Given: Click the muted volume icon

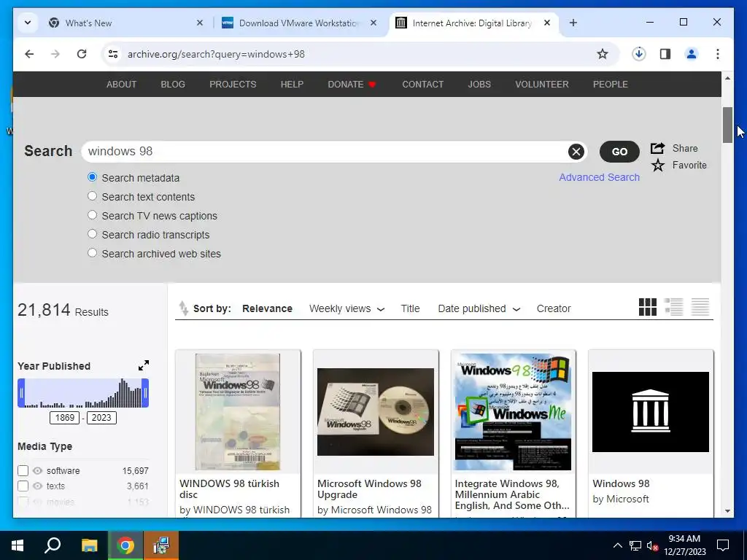Looking at the screenshot, I should pos(653,545).
